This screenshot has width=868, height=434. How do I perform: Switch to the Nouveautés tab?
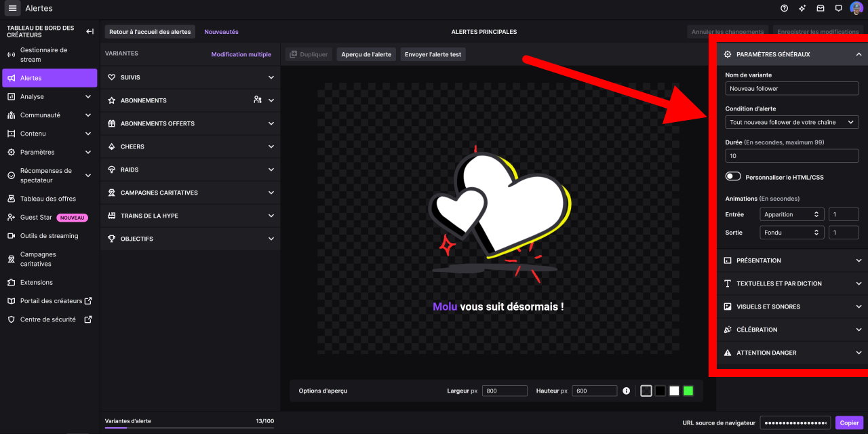pos(221,31)
